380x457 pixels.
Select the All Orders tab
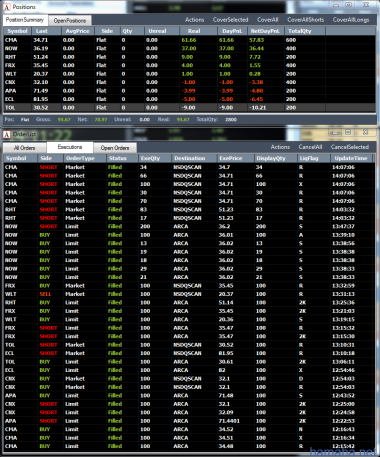pyautogui.click(x=24, y=148)
